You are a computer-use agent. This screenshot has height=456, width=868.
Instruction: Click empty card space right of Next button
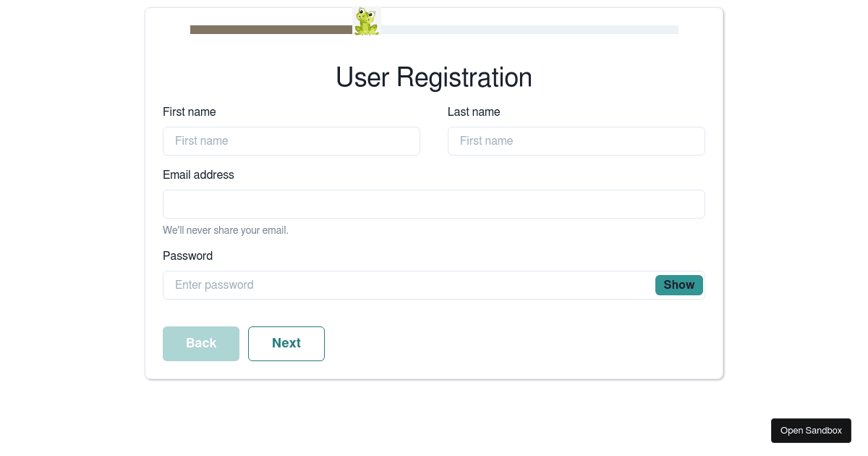point(506,344)
